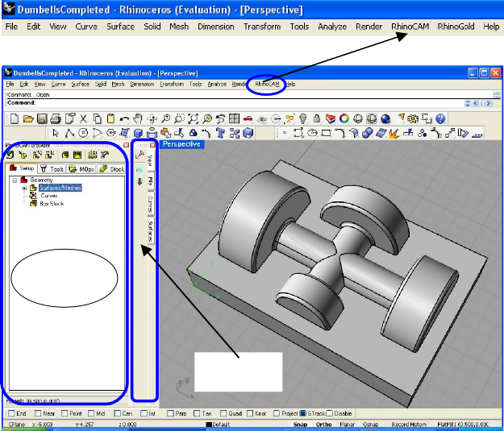Click the black Default layer swatch
Screen dimensions: 504x431
(x=209, y=425)
